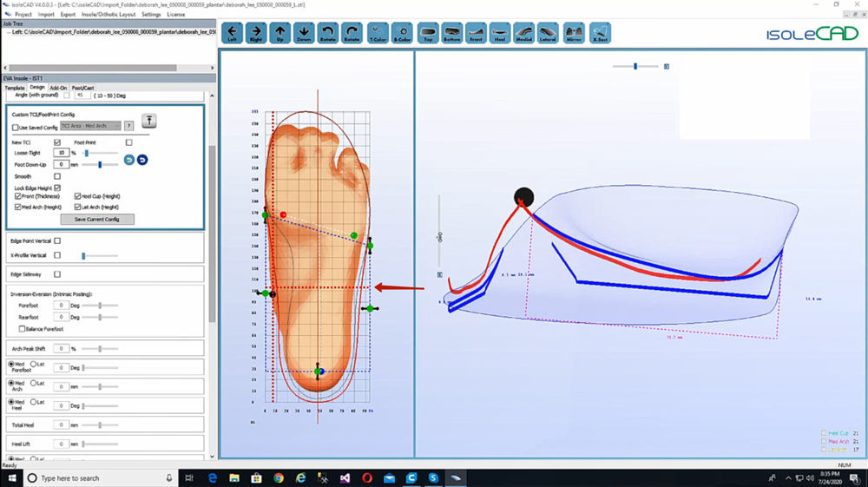This screenshot has width=868, height=487.
Task: Click the Mirror view toolbar icon
Action: click(x=574, y=34)
